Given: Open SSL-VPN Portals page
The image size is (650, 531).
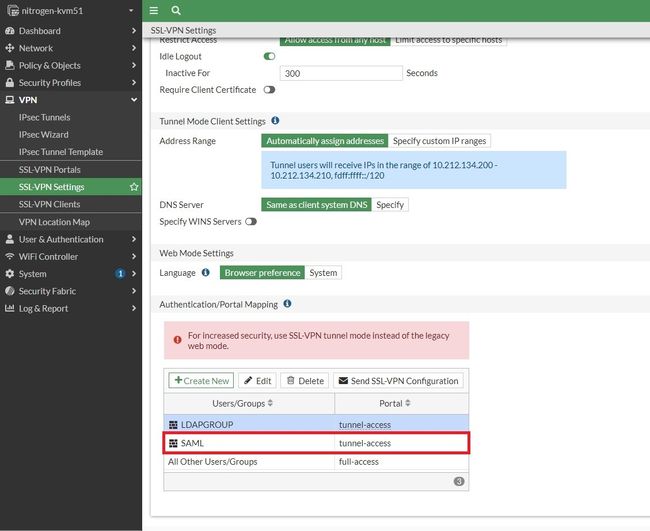Looking at the screenshot, I should click(x=50, y=169).
